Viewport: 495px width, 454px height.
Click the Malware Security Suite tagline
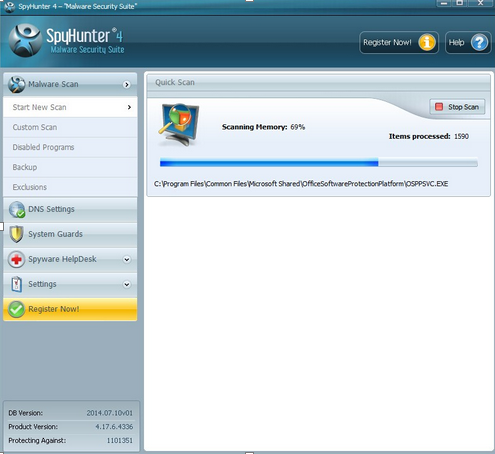point(87,50)
